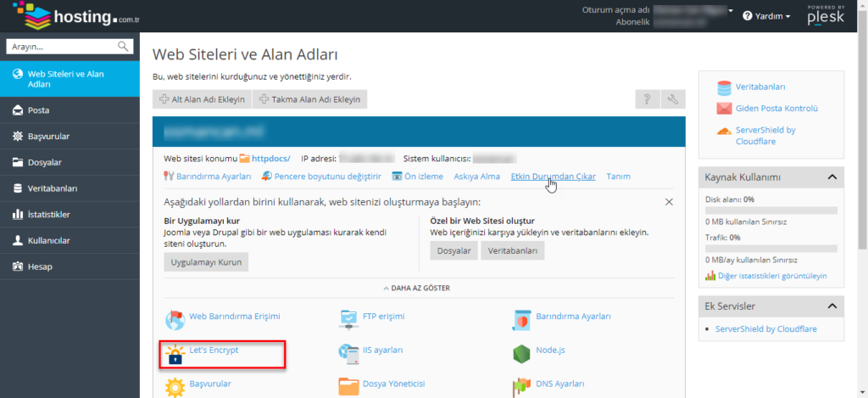
Task: Click the question mark help button
Action: 647,99
